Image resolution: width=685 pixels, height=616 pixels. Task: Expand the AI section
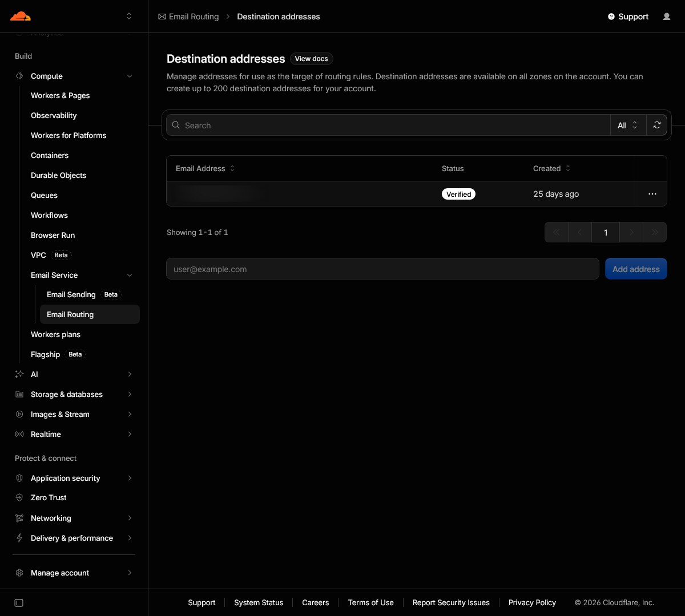130,374
